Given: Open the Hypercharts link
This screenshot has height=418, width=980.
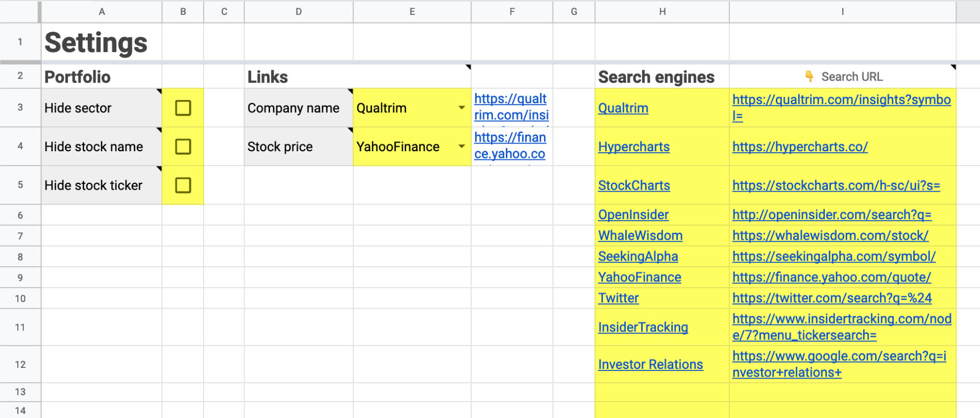Looking at the screenshot, I should point(634,147).
